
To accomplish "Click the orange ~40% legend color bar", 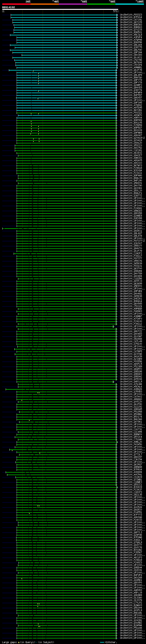I will tap(45, 4).
